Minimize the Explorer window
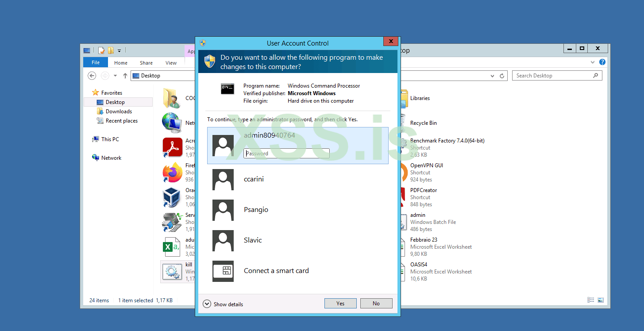The image size is (644, 331). tap(569, 49)
